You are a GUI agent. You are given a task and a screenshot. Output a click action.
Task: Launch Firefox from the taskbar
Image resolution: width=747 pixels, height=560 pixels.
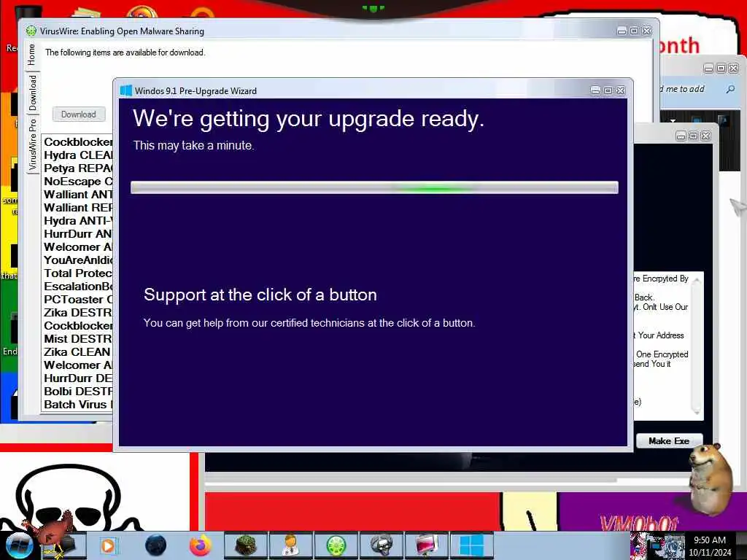click(201, 545)
